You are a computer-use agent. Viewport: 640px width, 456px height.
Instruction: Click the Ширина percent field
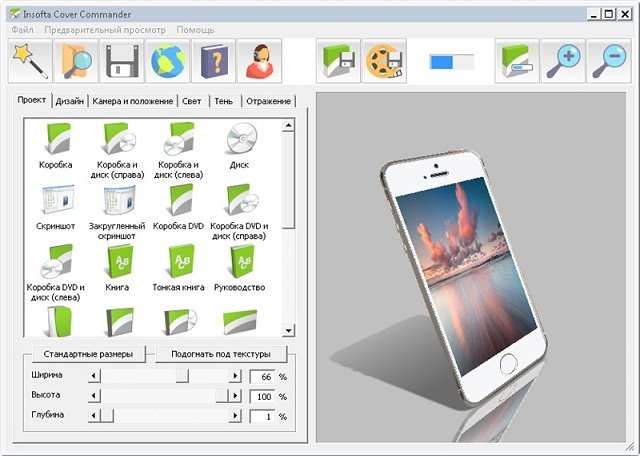(262, 376)
